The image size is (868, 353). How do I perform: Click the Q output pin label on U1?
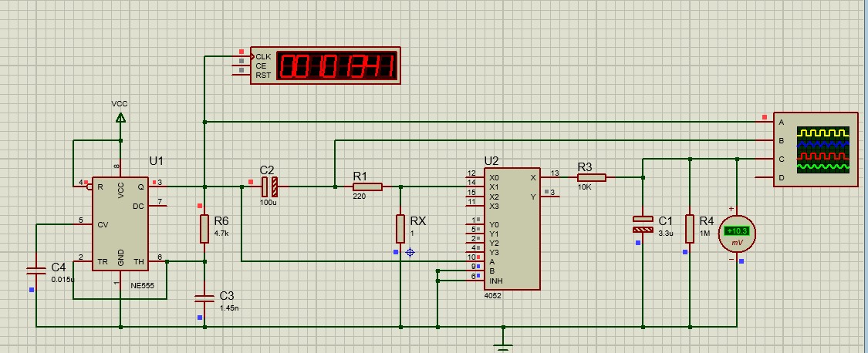pyautogui.click(x=140, y=187)
